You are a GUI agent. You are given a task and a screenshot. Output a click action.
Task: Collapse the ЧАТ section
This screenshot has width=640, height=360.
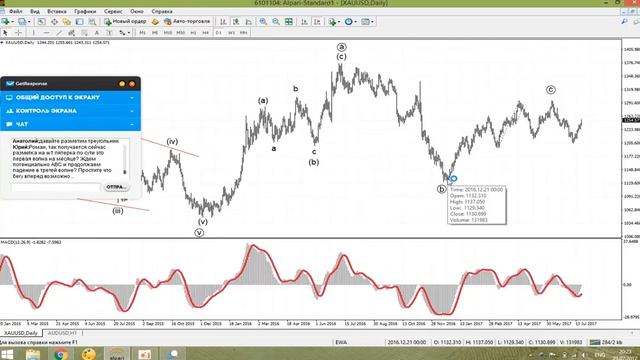[70, 124]
